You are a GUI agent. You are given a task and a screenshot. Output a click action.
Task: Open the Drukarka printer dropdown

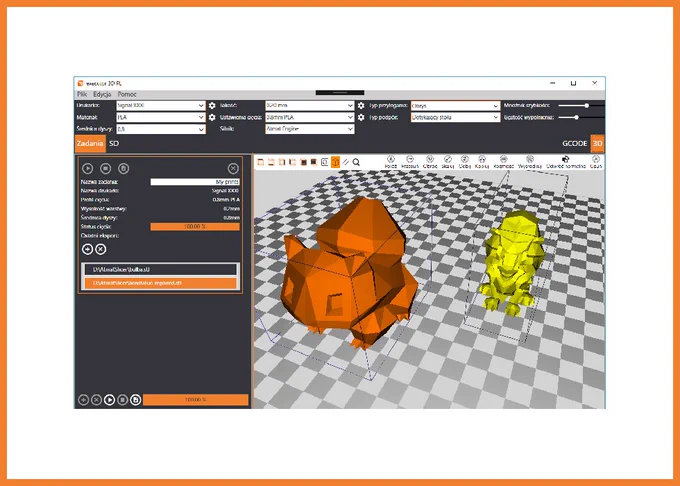161,105
